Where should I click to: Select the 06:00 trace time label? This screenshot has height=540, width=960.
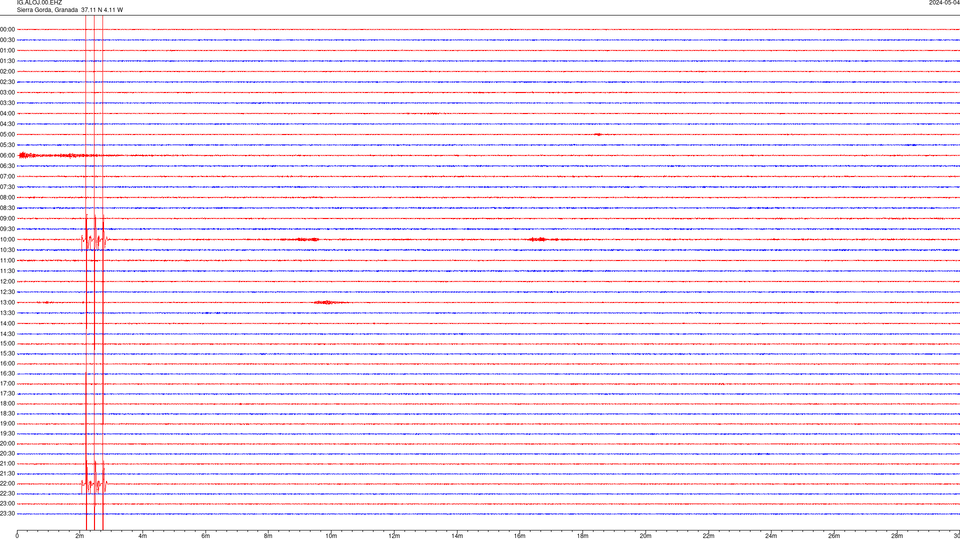pyautogui.click(x=7, y=156)
